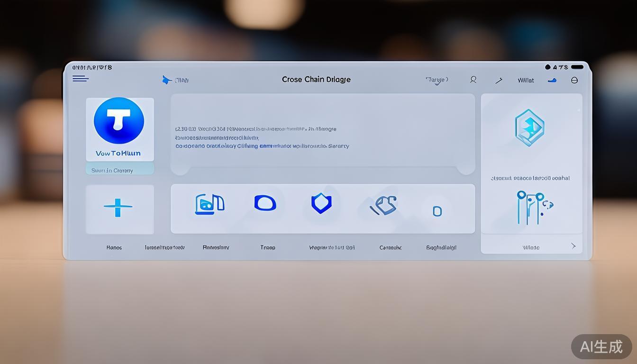Open the Carnaok bottom tab
The image size is (637, 364).
(391, 247)
